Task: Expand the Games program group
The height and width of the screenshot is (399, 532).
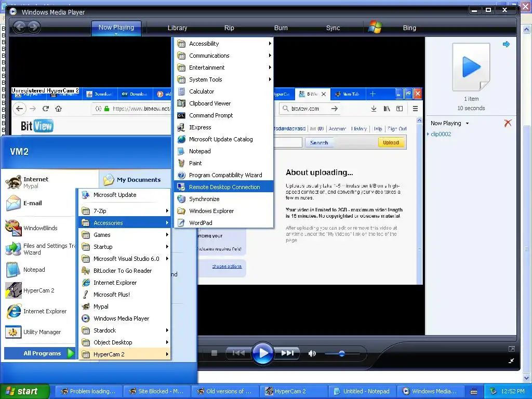Action: click(125, 235)
